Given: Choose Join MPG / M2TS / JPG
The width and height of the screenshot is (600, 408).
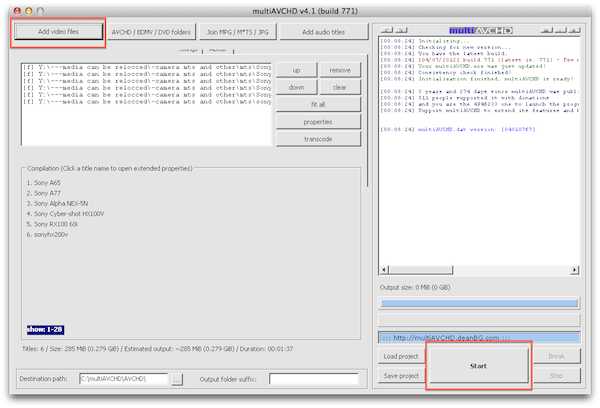Looking at the screenshot, I should pyautogui.click(x=238, y=32).
